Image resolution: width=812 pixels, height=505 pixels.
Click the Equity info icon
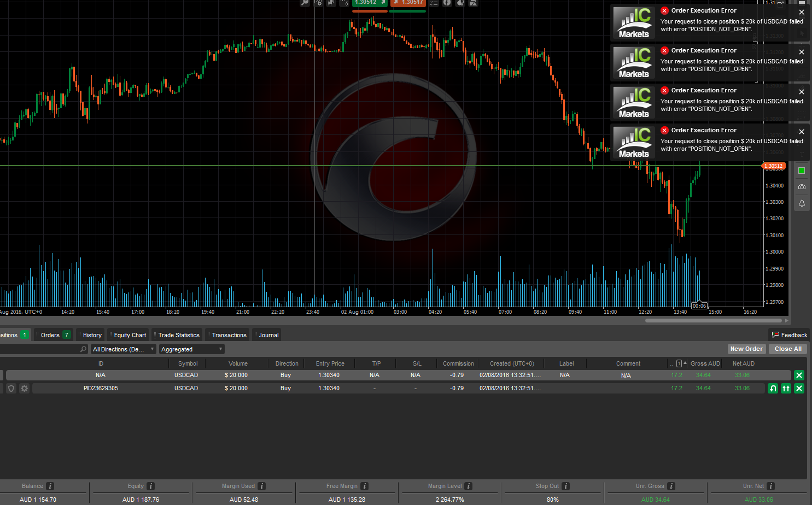click(x=151, y=486)
